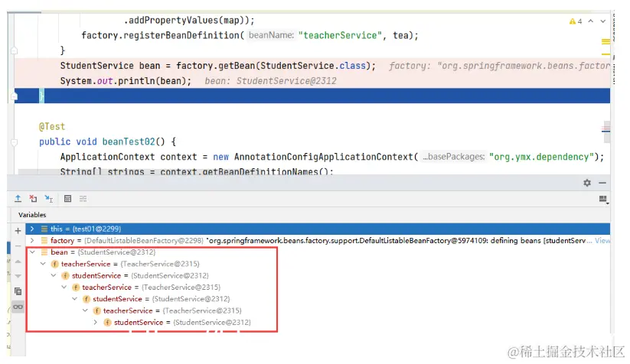
Task: Click the "teacherService" string literal in code
Action: pyautogui.click(x=340, y=35)
